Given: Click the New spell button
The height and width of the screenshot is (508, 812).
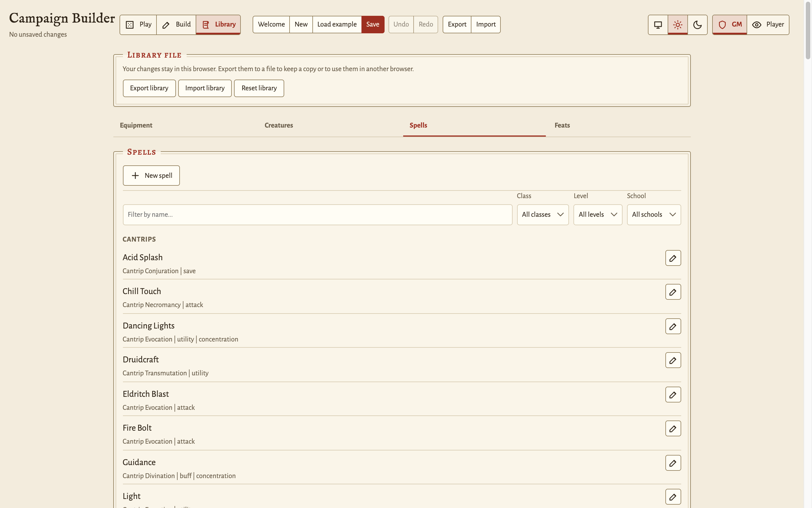Looking at the screenshot, I should [151, 175].
